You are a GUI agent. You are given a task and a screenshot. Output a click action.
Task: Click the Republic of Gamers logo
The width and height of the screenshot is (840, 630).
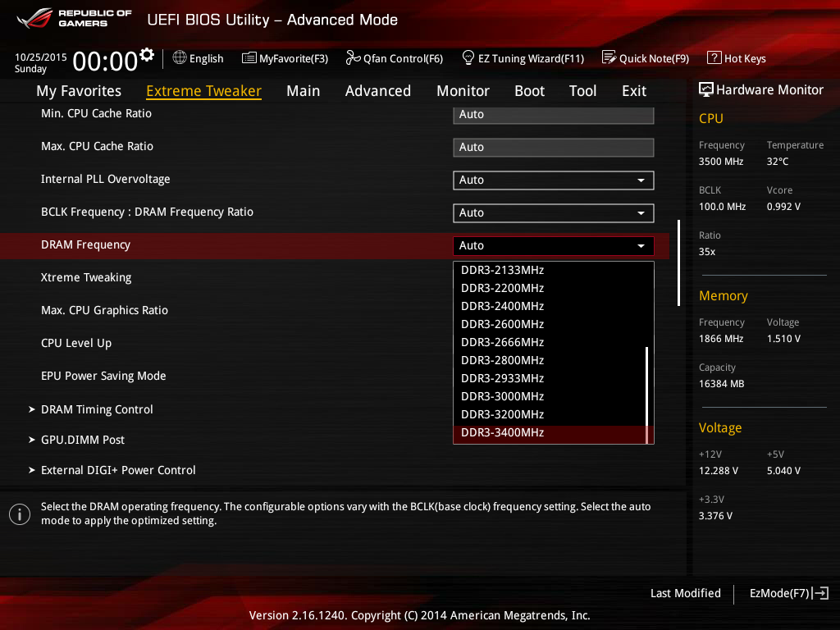tap(74, 18)
